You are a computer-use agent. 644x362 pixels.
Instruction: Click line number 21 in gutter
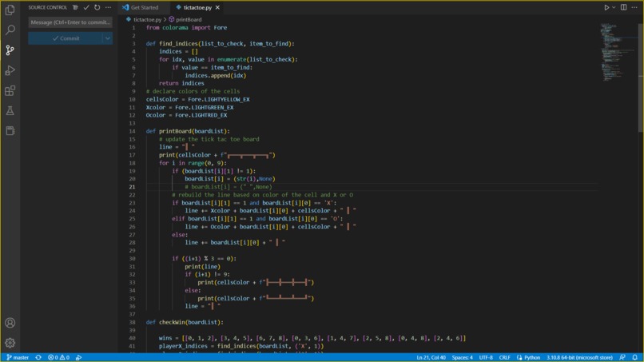(132, 186)
